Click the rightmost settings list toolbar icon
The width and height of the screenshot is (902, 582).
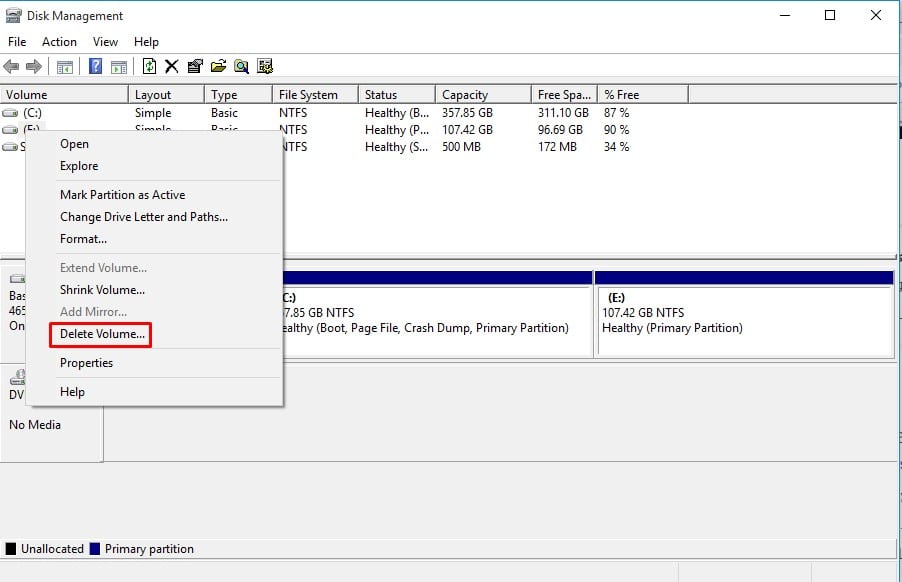[x=265, y=67]
